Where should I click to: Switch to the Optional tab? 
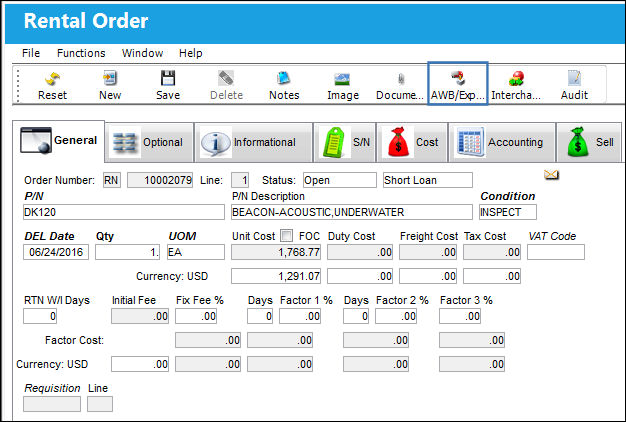point(149,142)
